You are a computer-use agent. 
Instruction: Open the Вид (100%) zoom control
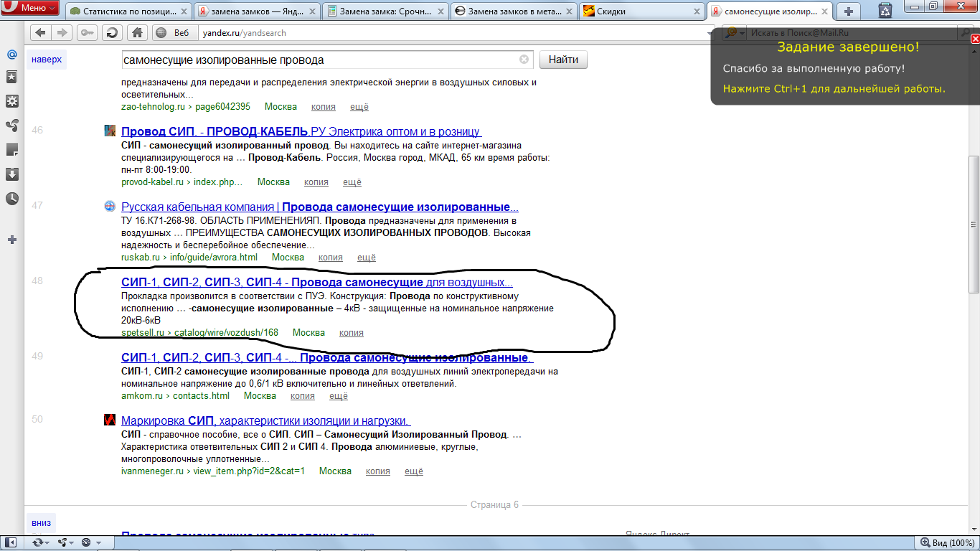[x=948, y=543]
